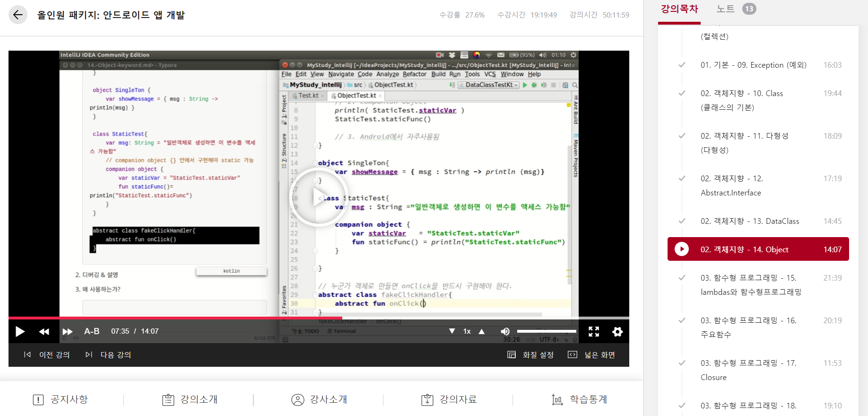Open player settings gear
The width and height of the screenshot is (868, 416).
tap(617, 331)
